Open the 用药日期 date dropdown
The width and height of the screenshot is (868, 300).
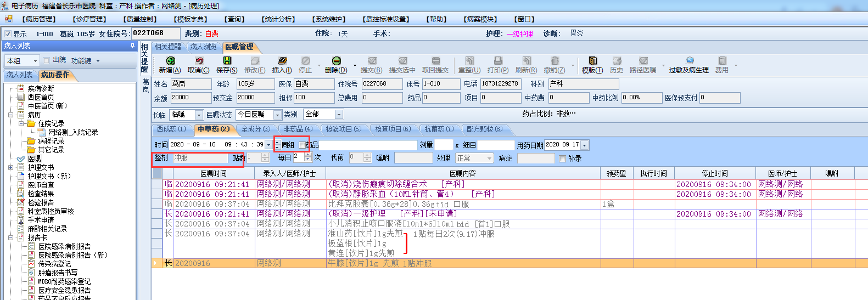584,145
